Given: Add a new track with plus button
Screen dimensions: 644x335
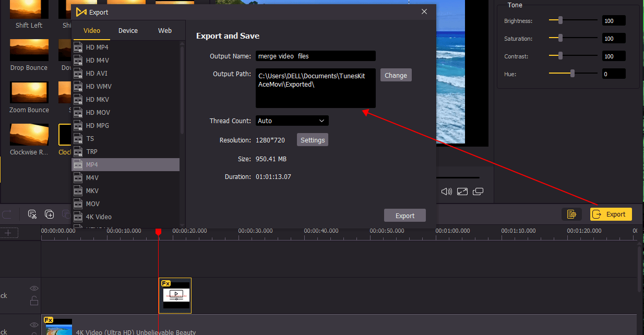Looking at the screenshot, I should tap(9, 232).
